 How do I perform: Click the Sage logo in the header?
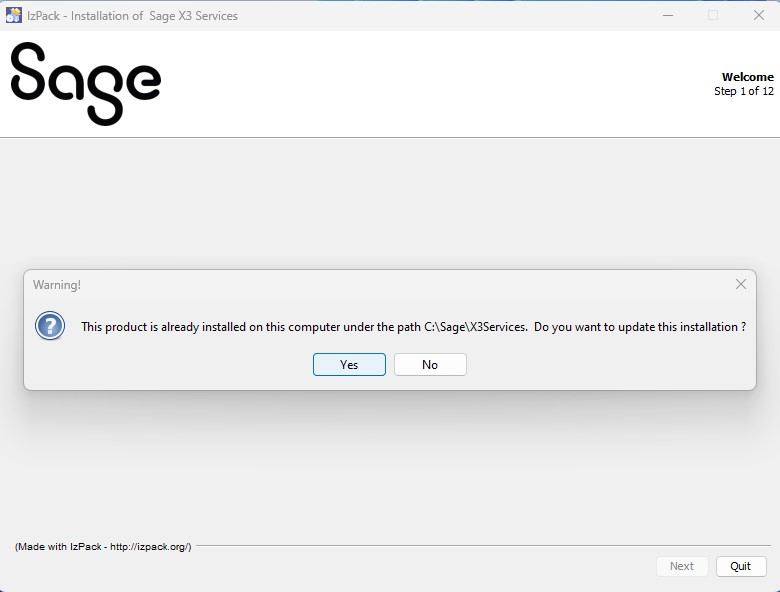pos(86,84)
